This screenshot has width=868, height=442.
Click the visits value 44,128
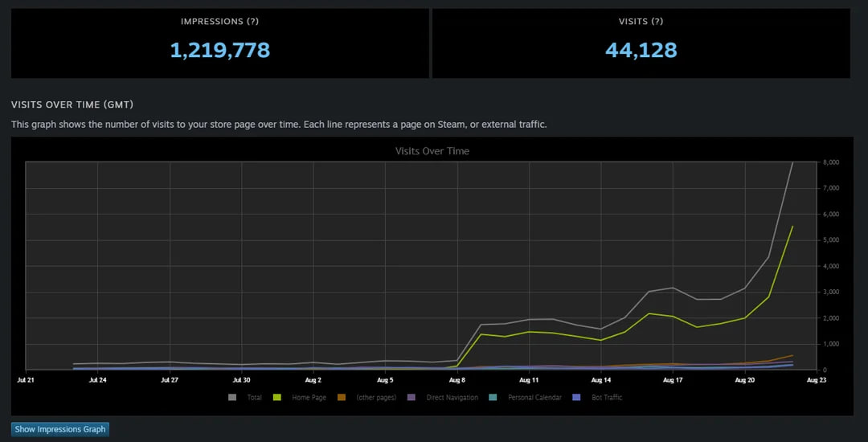pos(641,51)
